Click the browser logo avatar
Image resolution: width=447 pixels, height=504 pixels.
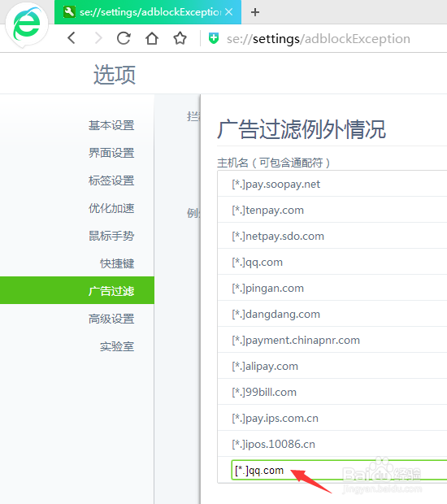[x=27, y=24]
